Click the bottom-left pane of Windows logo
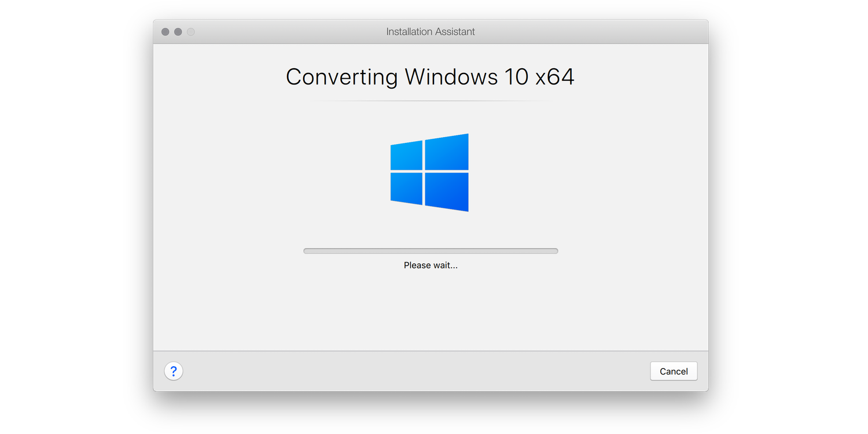Screen dimensions: 868x434 [x=407, y=188]
